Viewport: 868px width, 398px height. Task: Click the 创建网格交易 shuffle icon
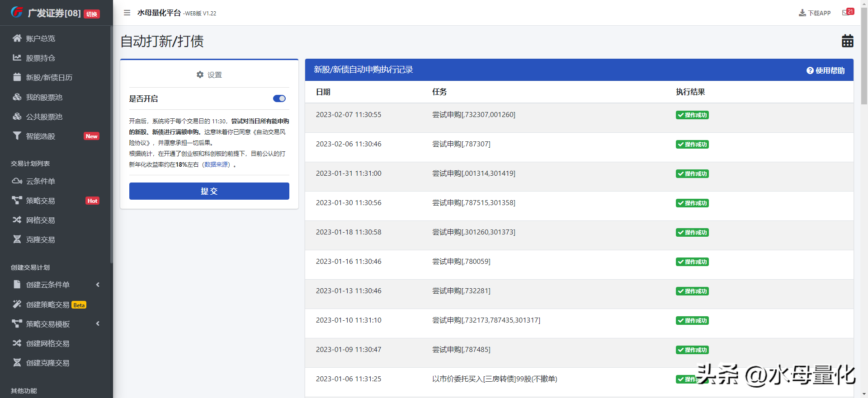[17, 343]
